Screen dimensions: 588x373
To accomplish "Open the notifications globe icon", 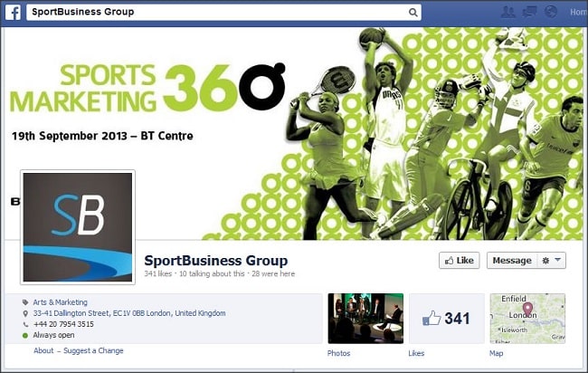I will 551,12.
